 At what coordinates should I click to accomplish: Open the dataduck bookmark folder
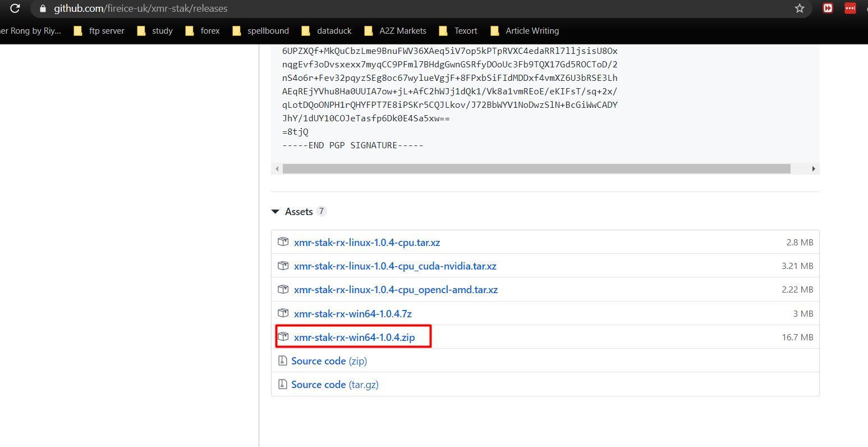[327, 31]
